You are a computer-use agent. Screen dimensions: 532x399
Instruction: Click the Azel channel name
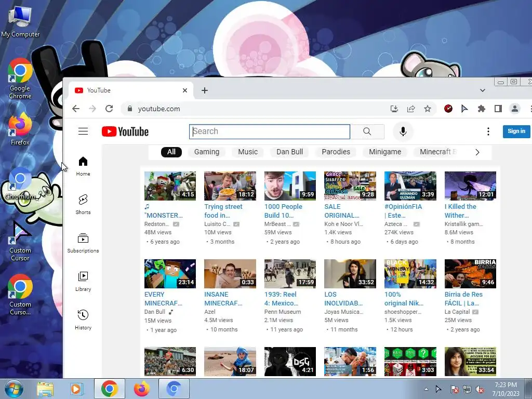point(210,312)
